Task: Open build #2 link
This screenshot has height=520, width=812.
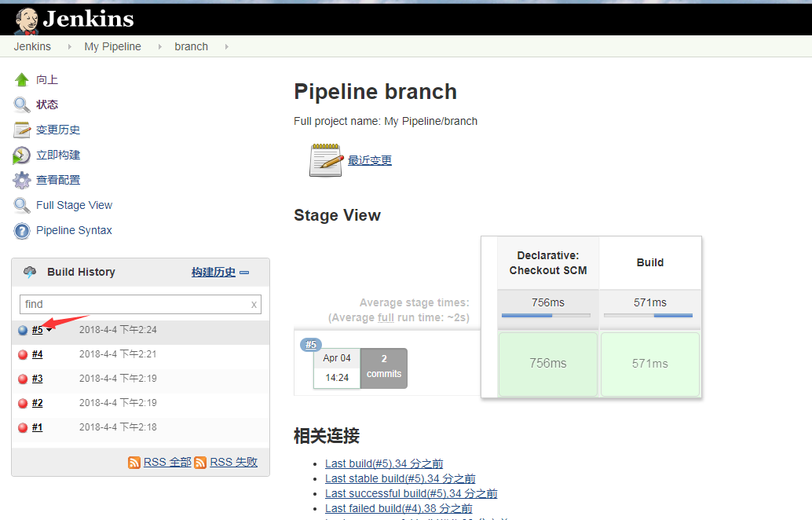Action: [37, 403]
